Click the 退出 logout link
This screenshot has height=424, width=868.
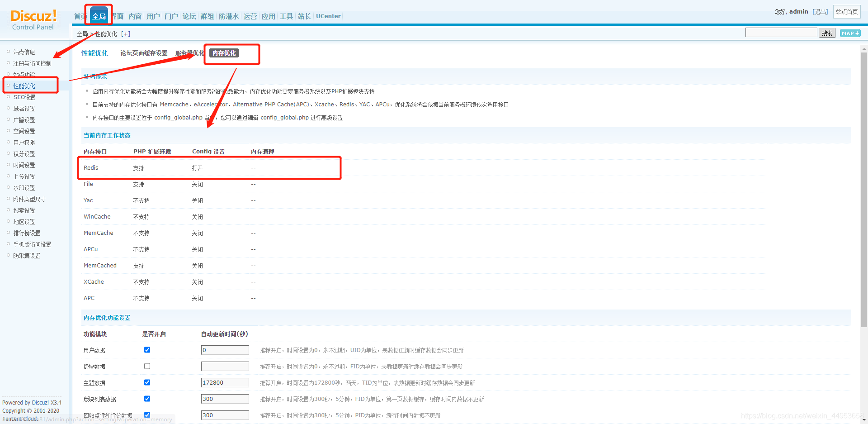[820, 12]
